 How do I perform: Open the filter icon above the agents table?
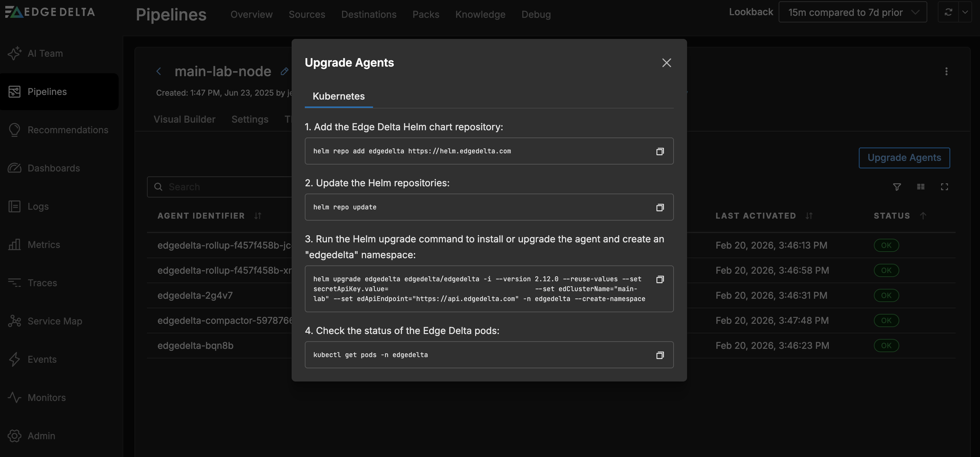click(x=897, y=187)
